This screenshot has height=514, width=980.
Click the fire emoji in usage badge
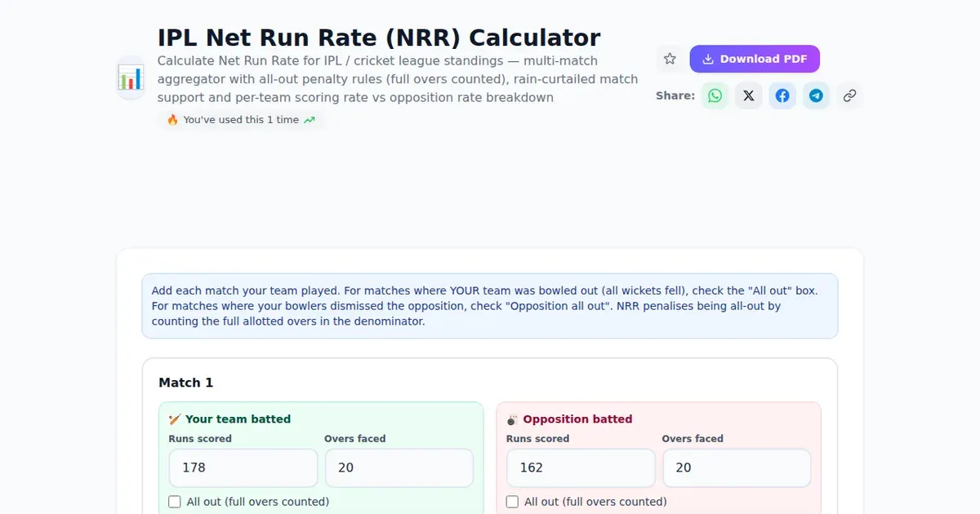172,120
